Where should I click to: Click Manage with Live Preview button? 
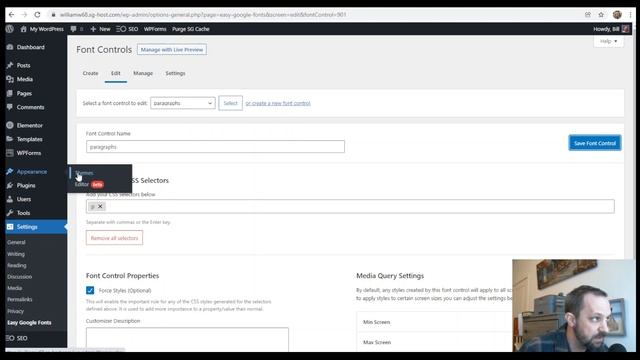172,50
